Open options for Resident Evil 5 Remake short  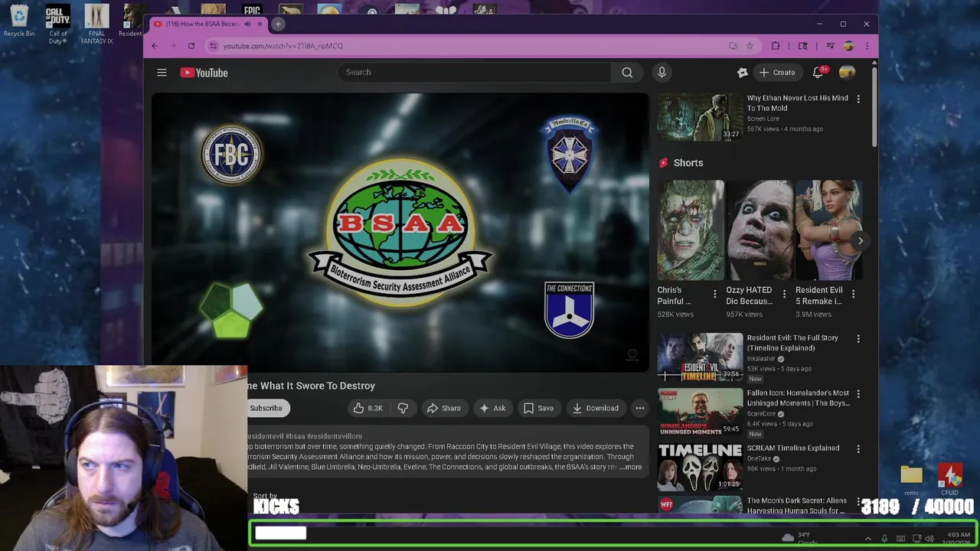point(853,294)
